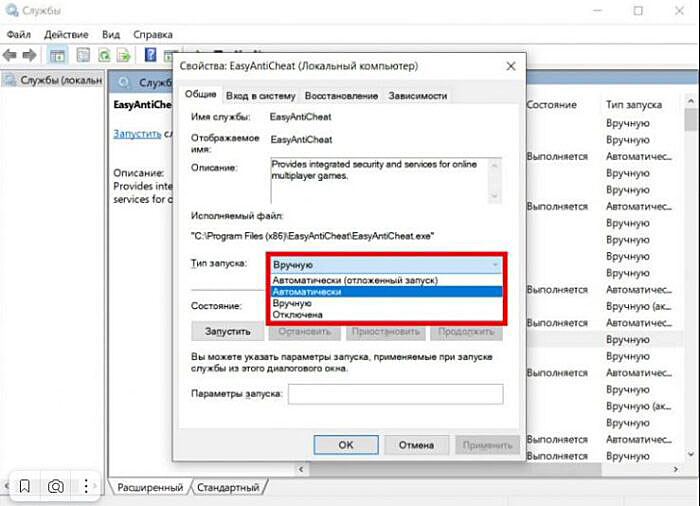Pick 'Автоматически (отложенный запуск)' option

pyautogui.click(x=355, y=281)
